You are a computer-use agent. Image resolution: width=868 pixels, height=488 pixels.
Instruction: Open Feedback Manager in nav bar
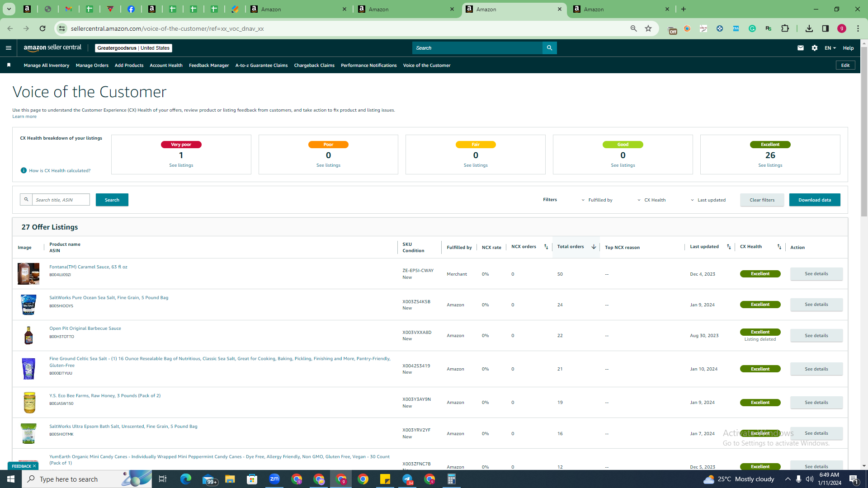209,65
